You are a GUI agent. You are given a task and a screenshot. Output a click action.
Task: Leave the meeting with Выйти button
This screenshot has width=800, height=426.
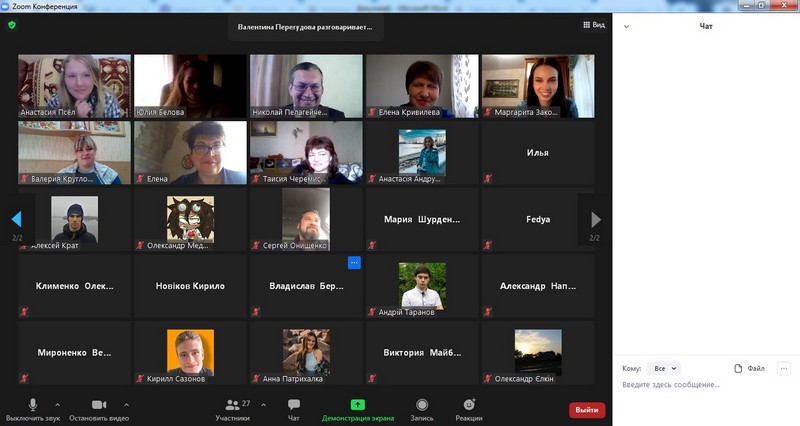(x=587, y=410)
